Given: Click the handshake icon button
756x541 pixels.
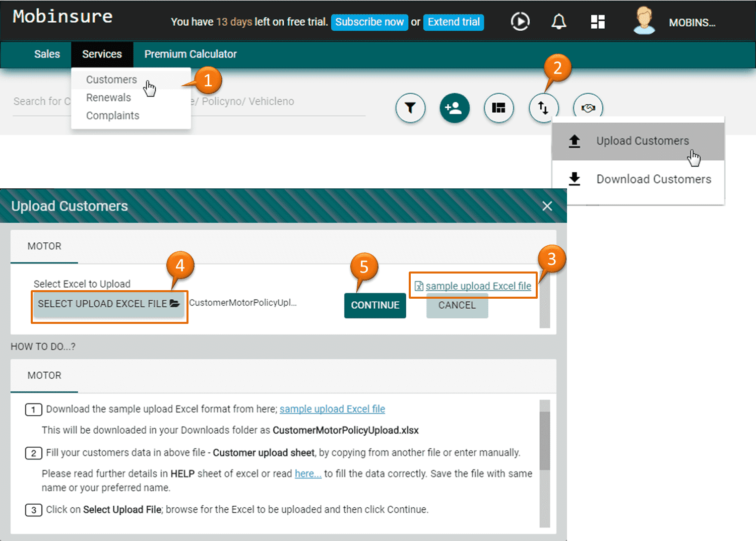Looking at the screenshot, I should 588,108.
